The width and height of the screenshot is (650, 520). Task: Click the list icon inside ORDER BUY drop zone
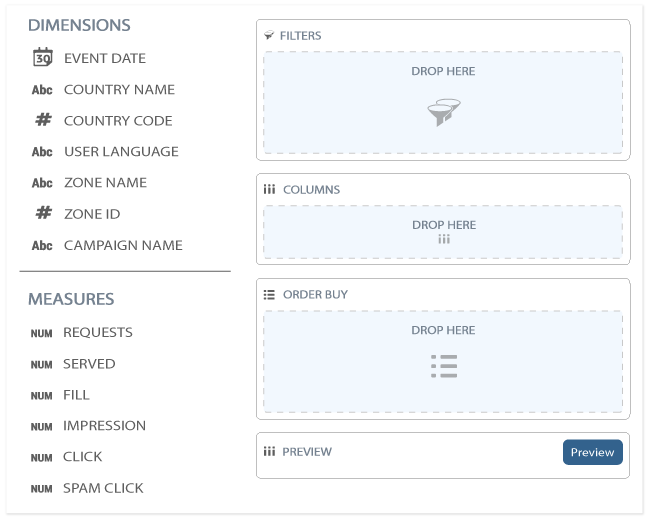[444, 366]
